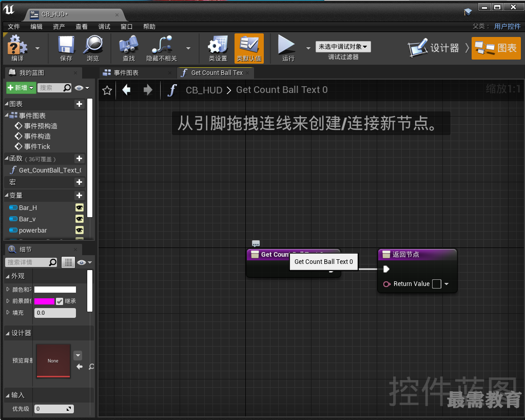Open Class Settings (类设置) icon
Screen dimensions: 525x420
pos(218,48)
